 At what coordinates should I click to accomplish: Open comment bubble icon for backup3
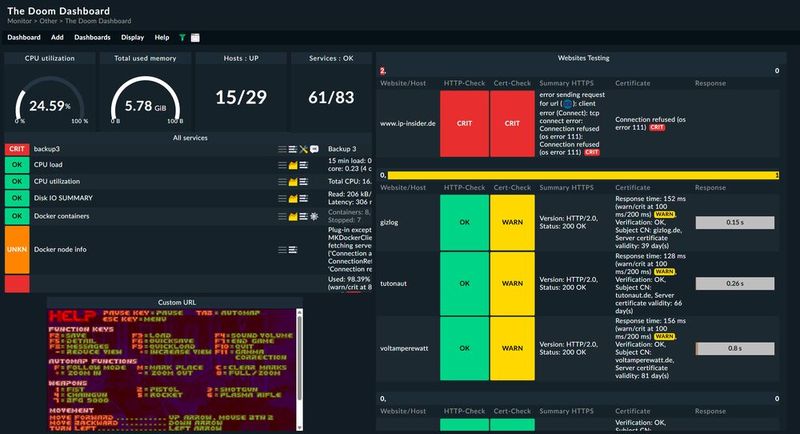coord(314,149)
